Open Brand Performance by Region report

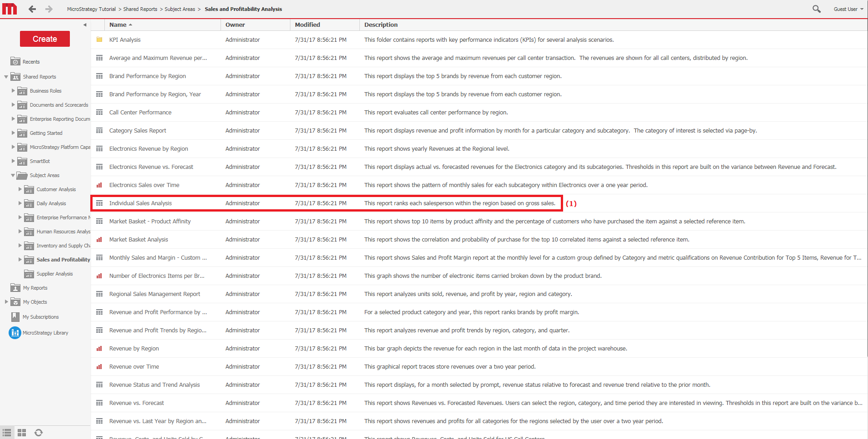pos(147,76)
